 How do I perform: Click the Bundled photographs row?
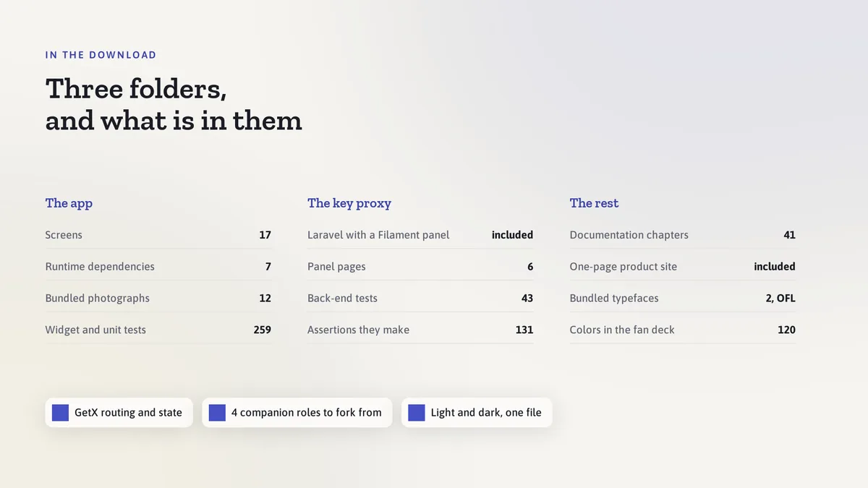point(158,298)
